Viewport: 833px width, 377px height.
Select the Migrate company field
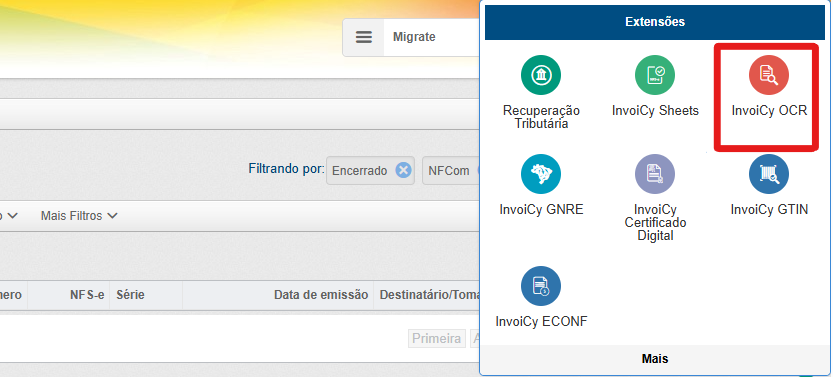tap(431, 37)
